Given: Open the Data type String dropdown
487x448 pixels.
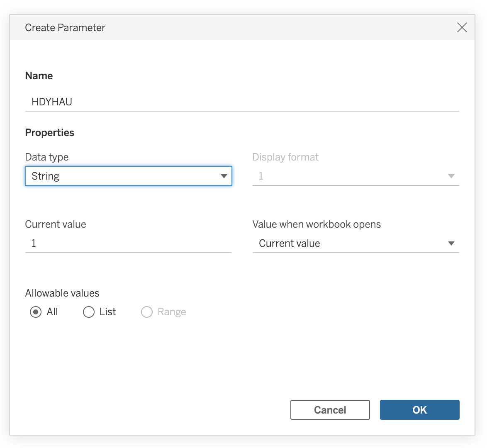Looking at the screenshot, I should (129, 176).
